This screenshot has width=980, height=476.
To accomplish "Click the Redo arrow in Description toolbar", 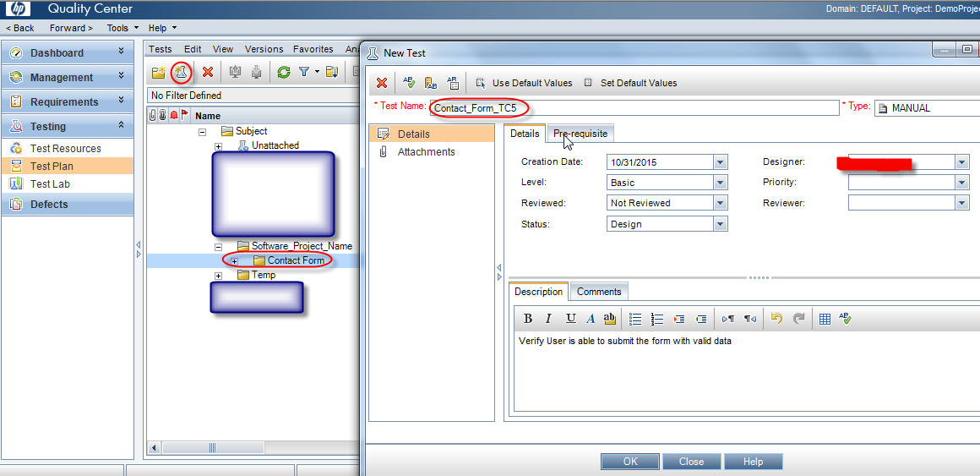I will (798, 319).
